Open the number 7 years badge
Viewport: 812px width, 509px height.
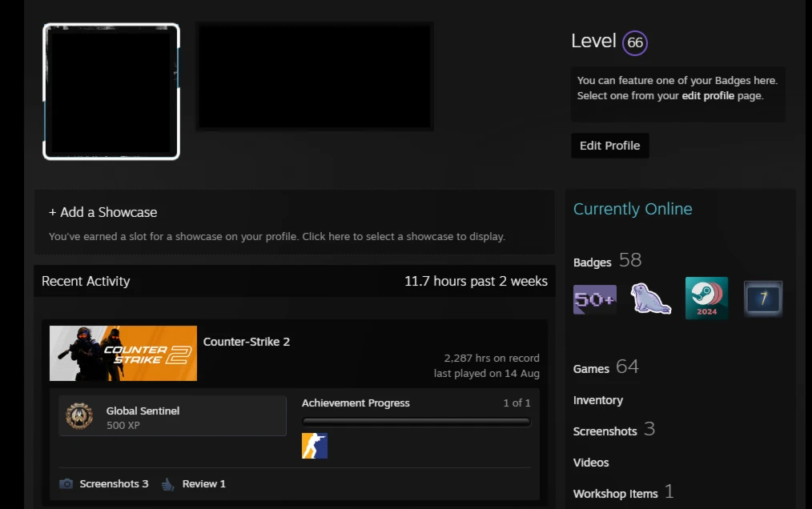[763, 299]
